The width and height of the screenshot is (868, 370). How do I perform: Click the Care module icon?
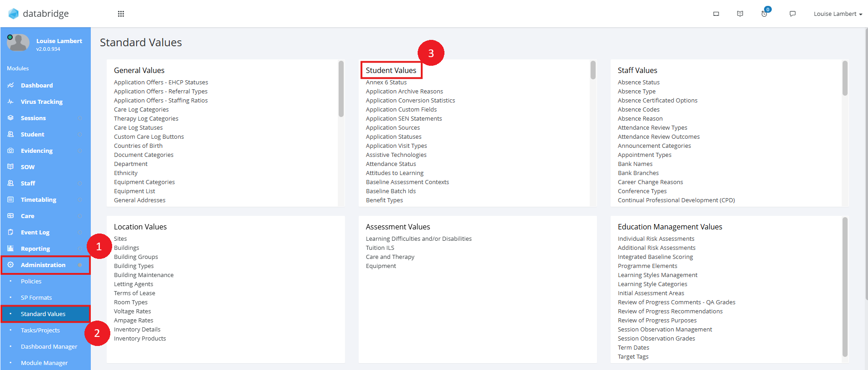[10, 216]
